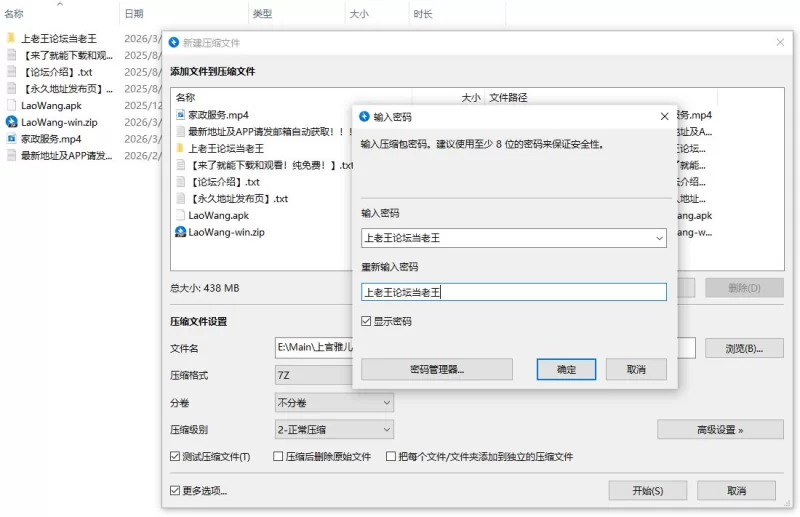800x517 pixels.
Task: Open the 压缩级别 dropdown showing 2-正常压缩
Action: [334, 430]
